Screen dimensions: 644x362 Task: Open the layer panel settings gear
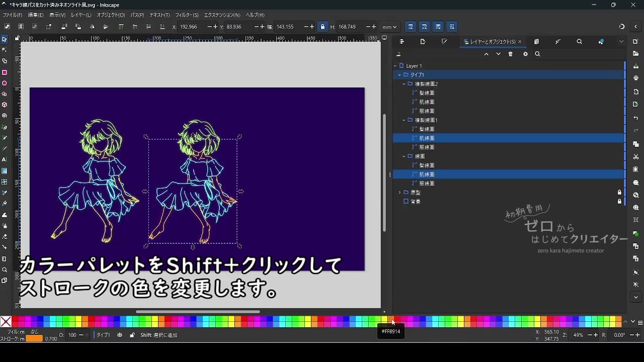point(526,54)
